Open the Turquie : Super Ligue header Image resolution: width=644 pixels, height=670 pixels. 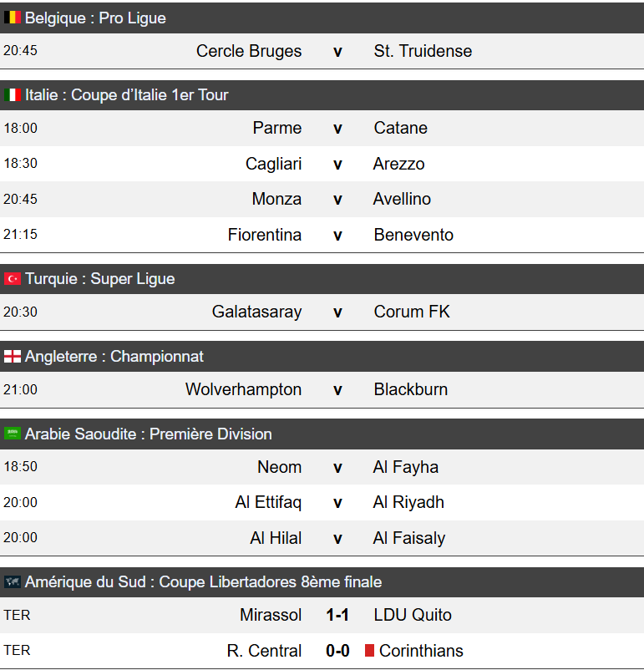point(322,279)
